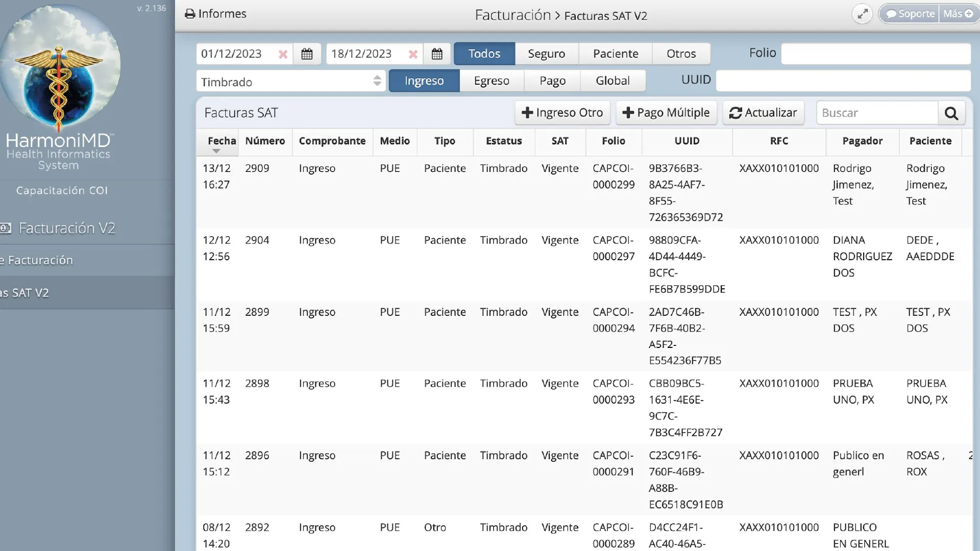Open Soporte chat
The image size is (980, 551).
pos(911,14)
